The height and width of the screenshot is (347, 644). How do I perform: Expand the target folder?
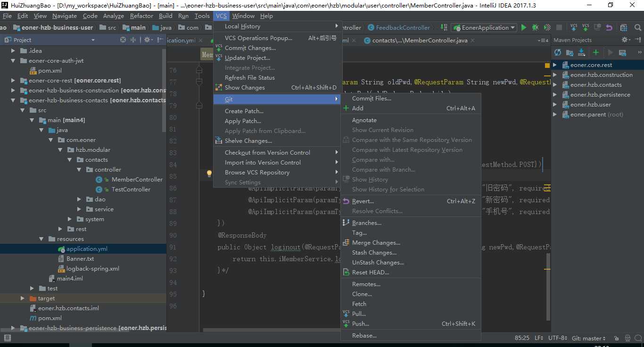pyautogui.click(x=23, y=298)
